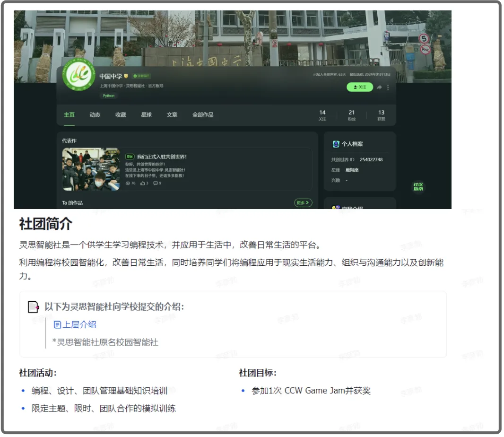Click the note *灵思智能社原名校园智能社

[105, 342]
